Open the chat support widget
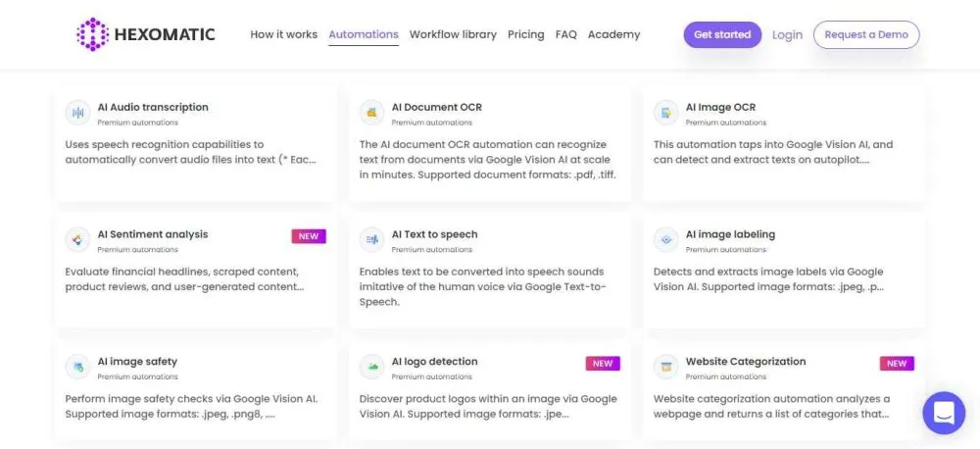980x449 pixels. 944,413
